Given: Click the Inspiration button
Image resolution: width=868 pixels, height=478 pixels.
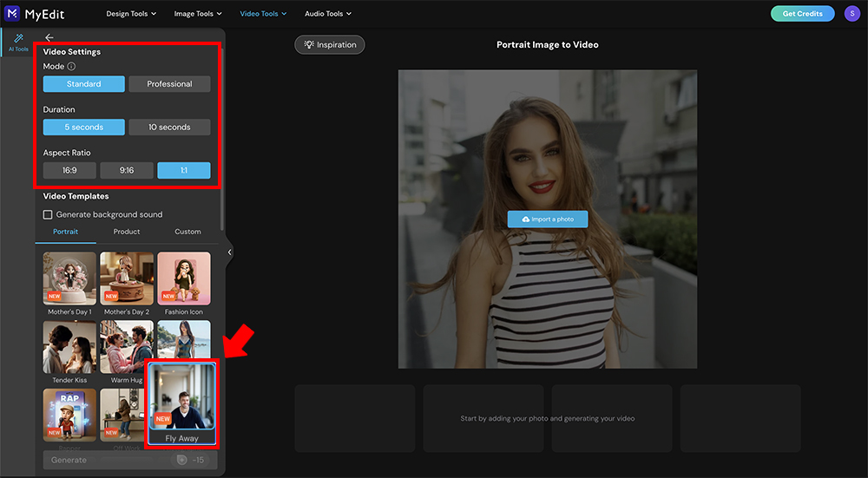Looking at the screenshot, I should point(329,45).
